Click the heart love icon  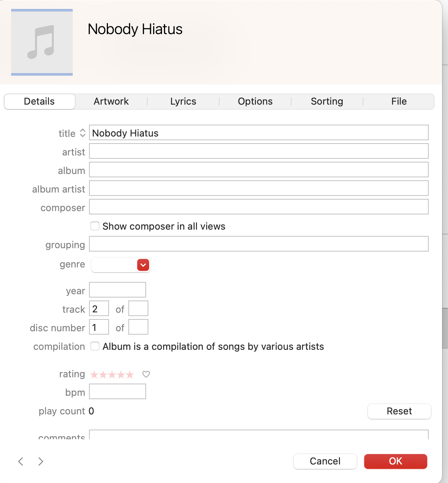coord(146,374)
